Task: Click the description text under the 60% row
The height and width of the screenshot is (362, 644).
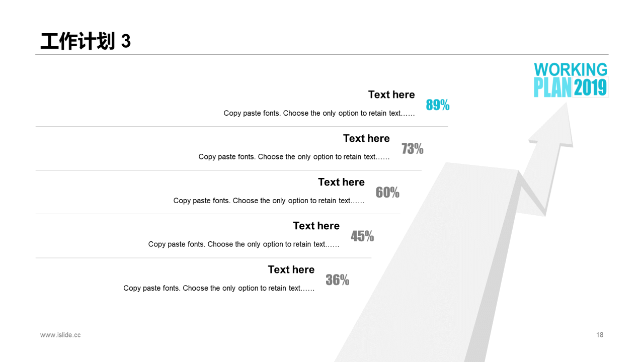Action: (269, 201)
